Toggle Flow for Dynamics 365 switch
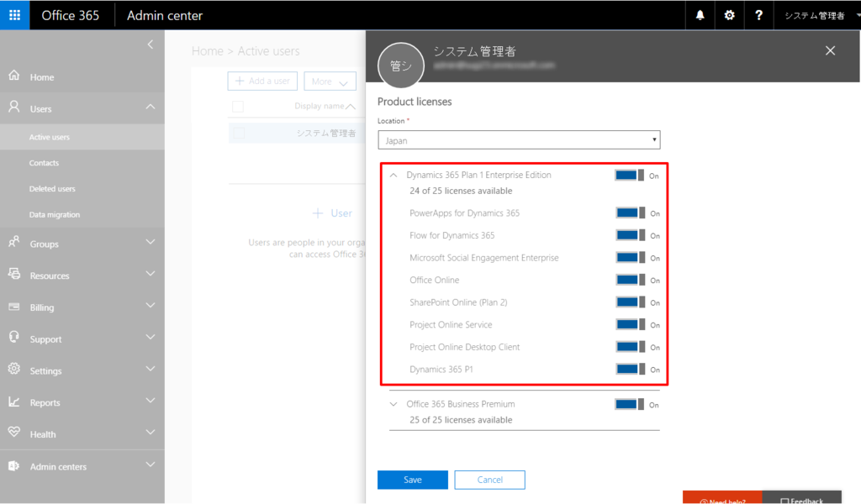The image size is (861, 504). (x=631, y=235)
